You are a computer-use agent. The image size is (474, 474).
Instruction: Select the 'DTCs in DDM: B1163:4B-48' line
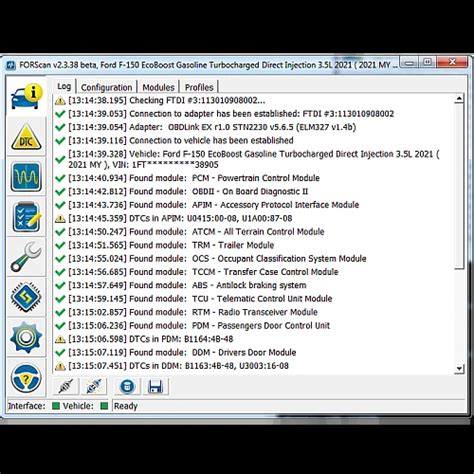tap(172, 366)
